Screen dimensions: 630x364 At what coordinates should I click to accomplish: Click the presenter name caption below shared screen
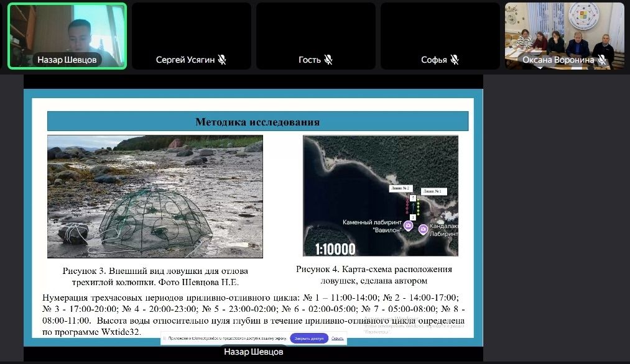click(253, 353)
